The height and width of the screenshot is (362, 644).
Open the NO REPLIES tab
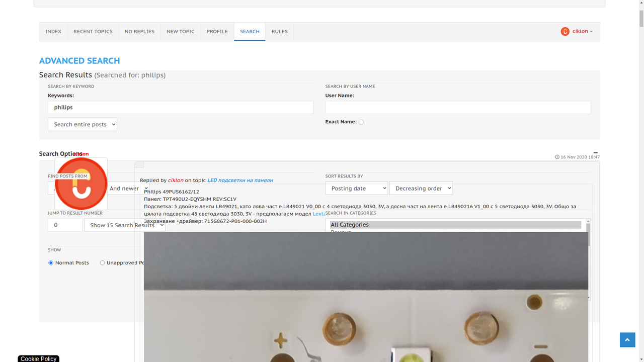pyautogui.click(x=139, y=32)
